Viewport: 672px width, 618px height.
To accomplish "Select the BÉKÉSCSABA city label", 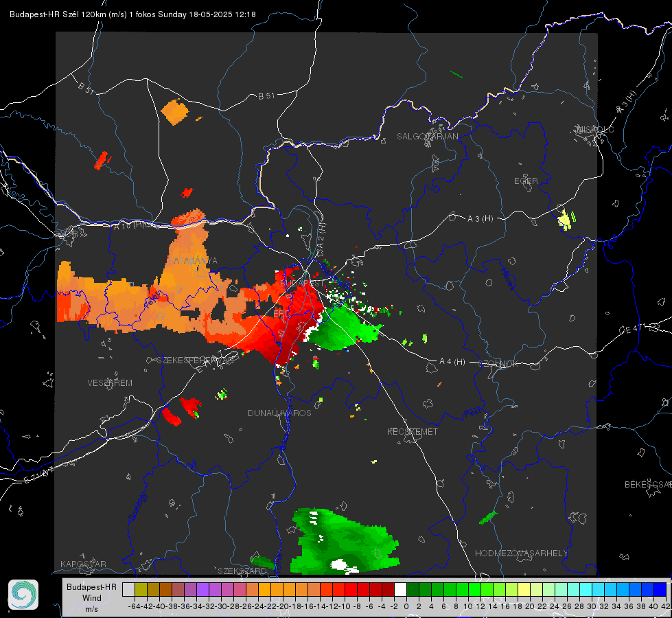I will pyautogui.click(x=648, y=485).
